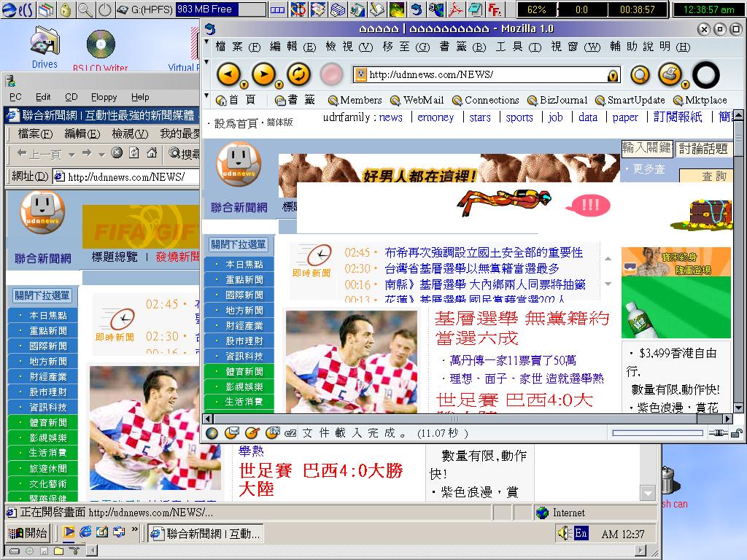Click the shared folder icon at Virtual PC's bottom

point(58,551)
